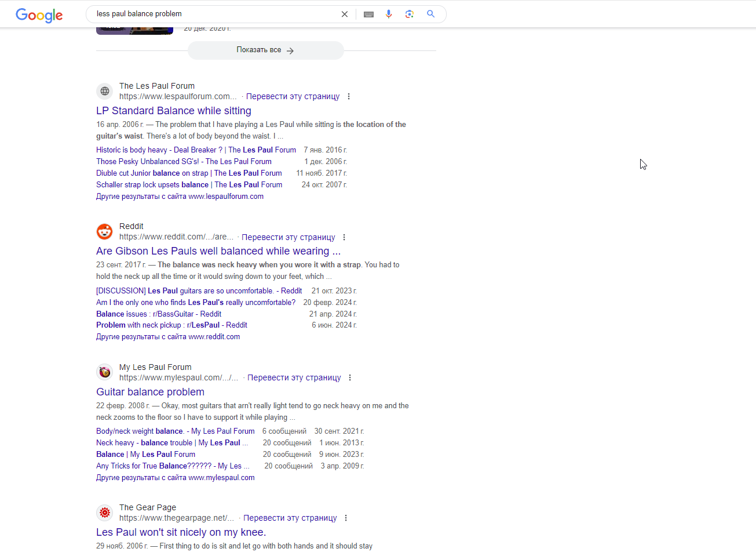Image resolution: width=756 pixels, height=552 pixels.
Task: Open the on-screen keyboard icon
Action: 368,14
